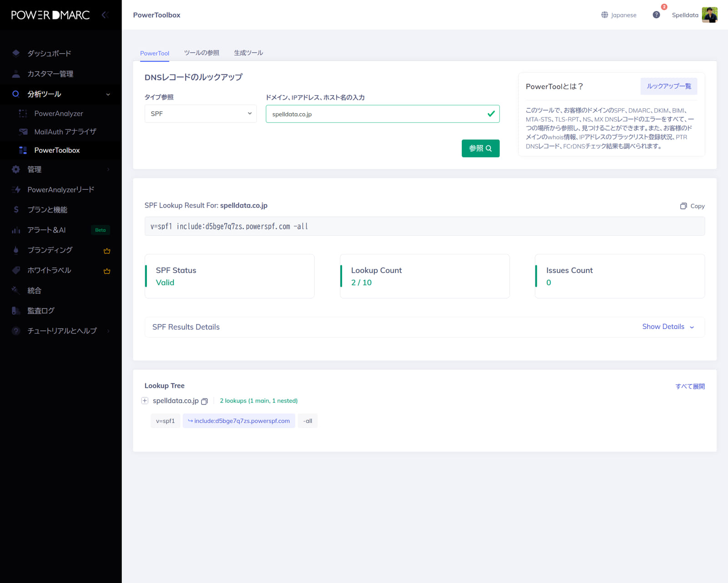Image resolution: width=728 pixels, height=583 pixels.
Task: Click the crown icon next to ホワイトラベル
Action: pyautogui.click(x=107, y=271)
